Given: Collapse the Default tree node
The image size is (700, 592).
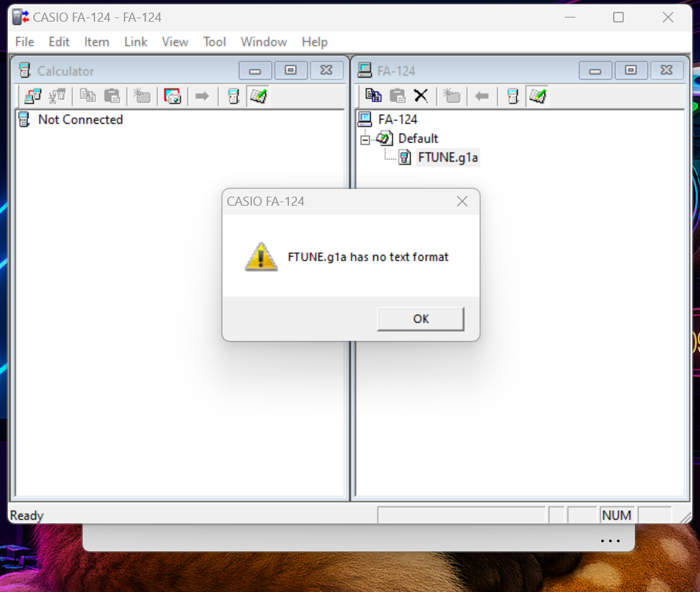Looking at the screenshot, I should tap(365, 139).
